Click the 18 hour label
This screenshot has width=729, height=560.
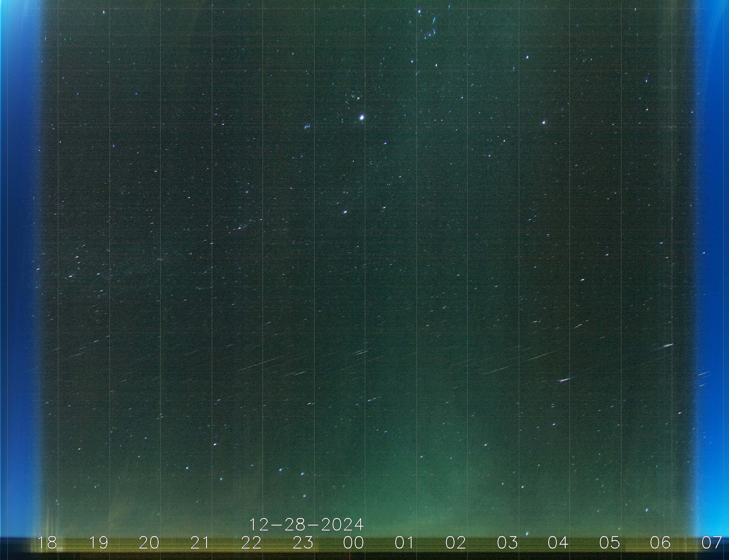(x=47, y=543)
